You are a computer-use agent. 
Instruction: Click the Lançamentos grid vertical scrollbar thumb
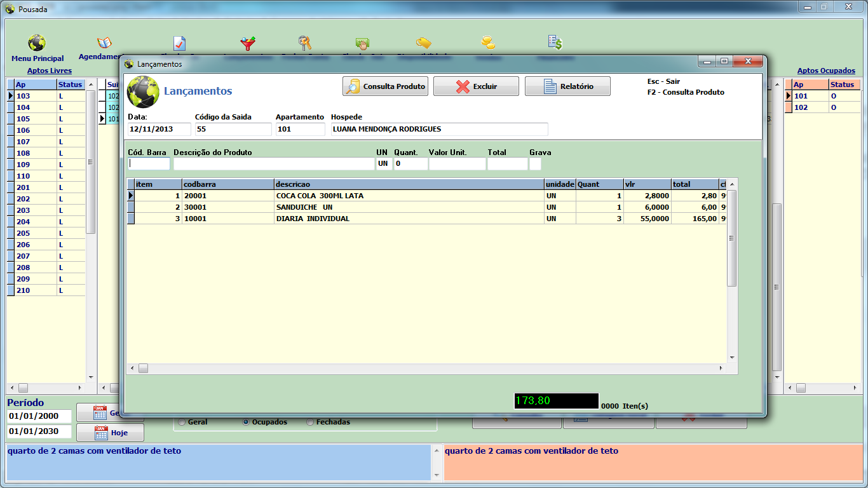point(732,238)
